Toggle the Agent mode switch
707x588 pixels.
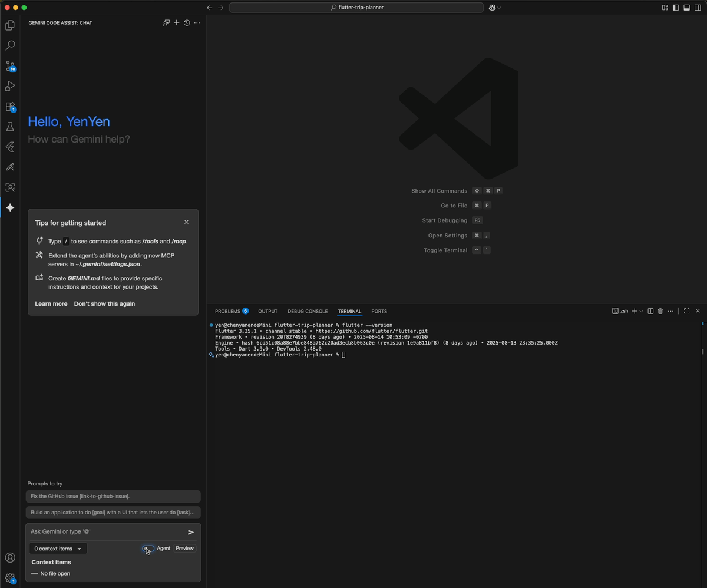(x=148, y=549)
